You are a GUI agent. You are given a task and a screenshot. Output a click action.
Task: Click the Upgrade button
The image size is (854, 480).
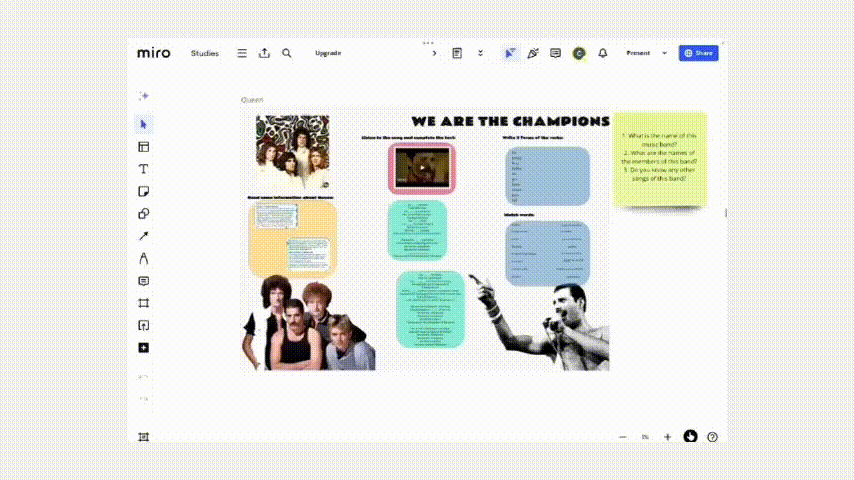click(328, 53)
